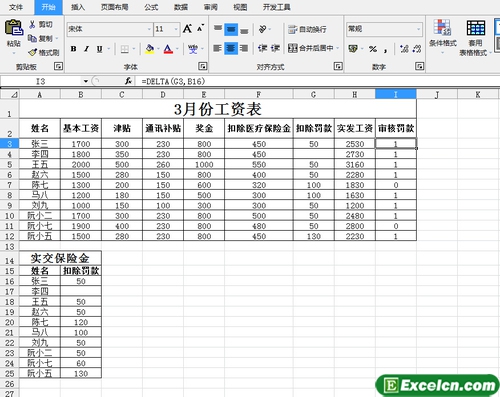Image resolution: width=500 pixels, height=397 pixels.
Task: Open number group dialog launcher
Action: coord(420,66)
